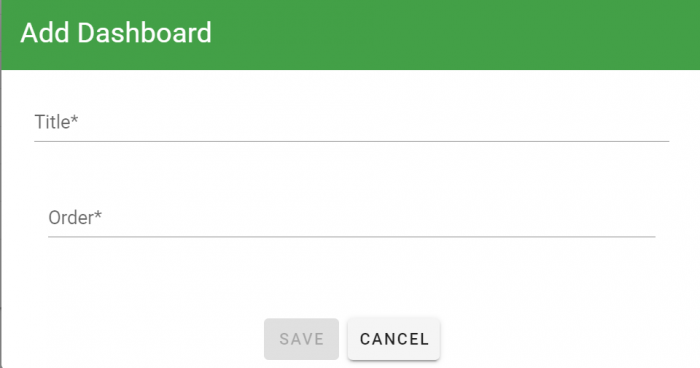The height and width of the screenshot is (368, 700).
Task: Click the green dialog header bar
Action: click(350, 35)
